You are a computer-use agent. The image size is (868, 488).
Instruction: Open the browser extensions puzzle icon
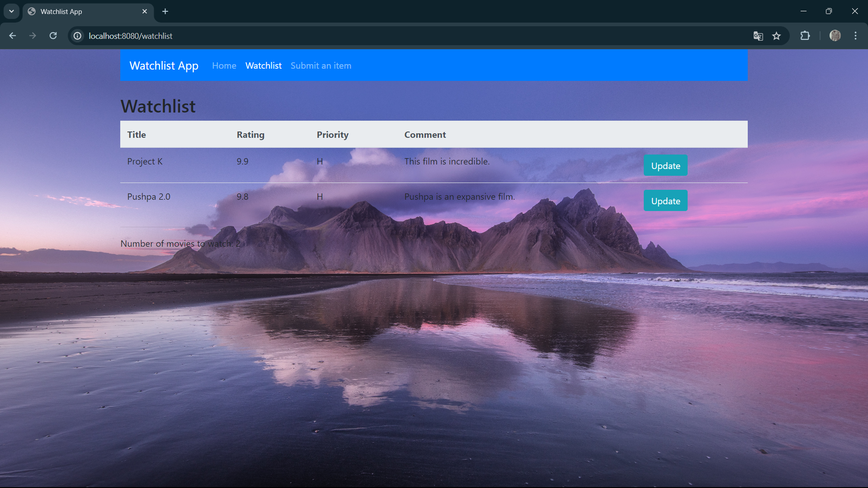coord(806,36)
